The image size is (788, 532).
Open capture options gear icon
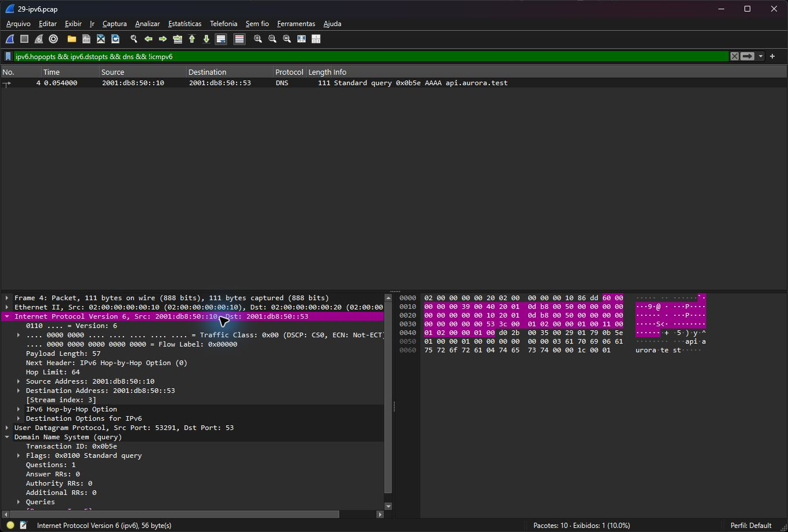click(53, 39)
